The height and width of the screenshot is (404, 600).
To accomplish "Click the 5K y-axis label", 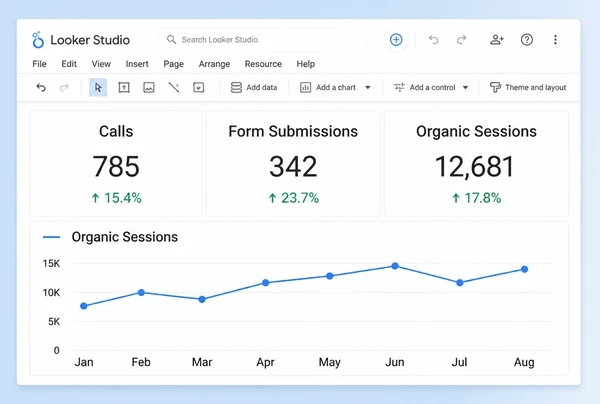I will (x=54, y=322).
